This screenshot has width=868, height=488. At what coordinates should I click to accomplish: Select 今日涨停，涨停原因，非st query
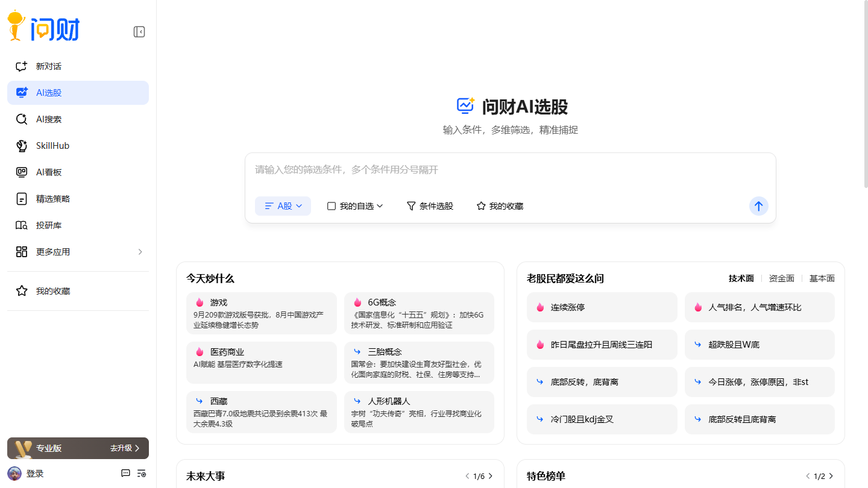(759, 382)
